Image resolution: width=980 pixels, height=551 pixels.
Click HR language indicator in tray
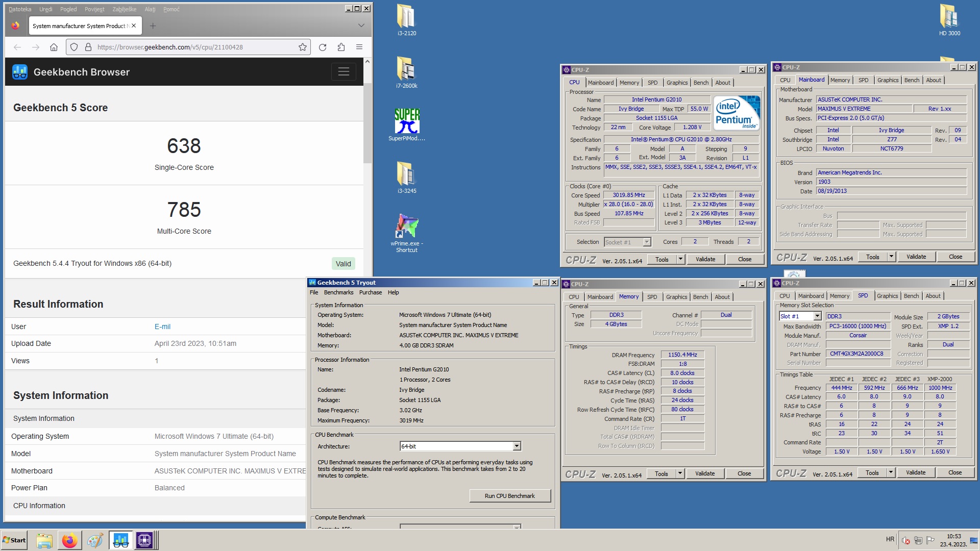click(x=890, y=539)
